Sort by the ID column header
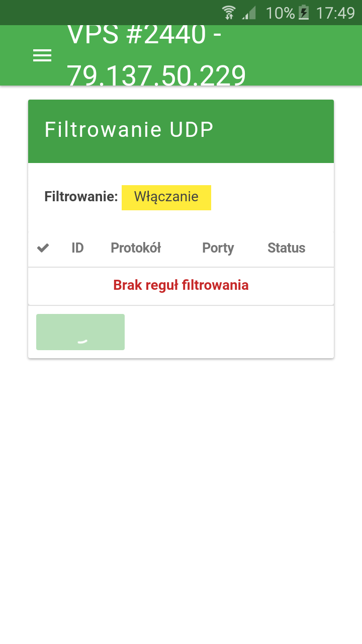The width and height of the screenshot is (362, 644). [77, 248]
